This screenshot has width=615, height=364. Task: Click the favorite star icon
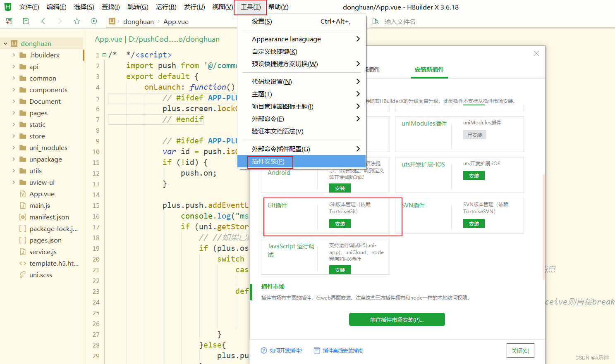(x=77, y=21)
